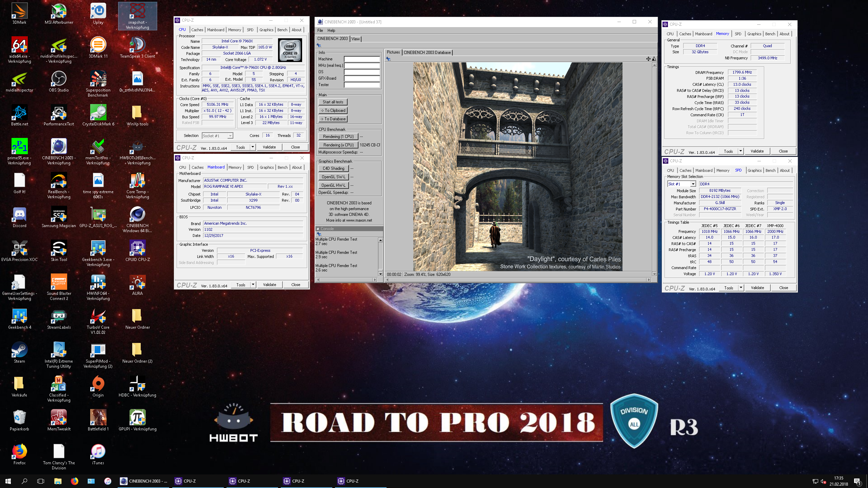Open Graphics tab in the Memory CPU-Z window
Screen dimensions: 868x488
754,34
